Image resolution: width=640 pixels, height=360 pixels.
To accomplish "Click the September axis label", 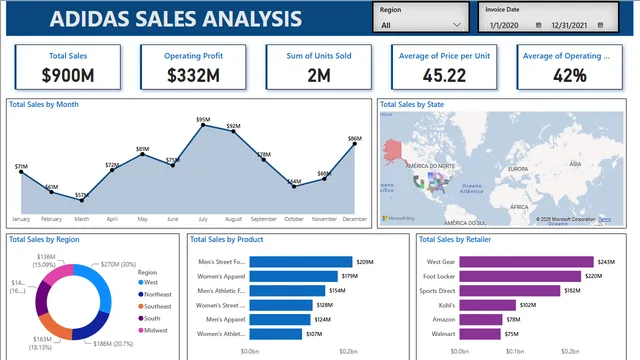I will coord(264,219).
